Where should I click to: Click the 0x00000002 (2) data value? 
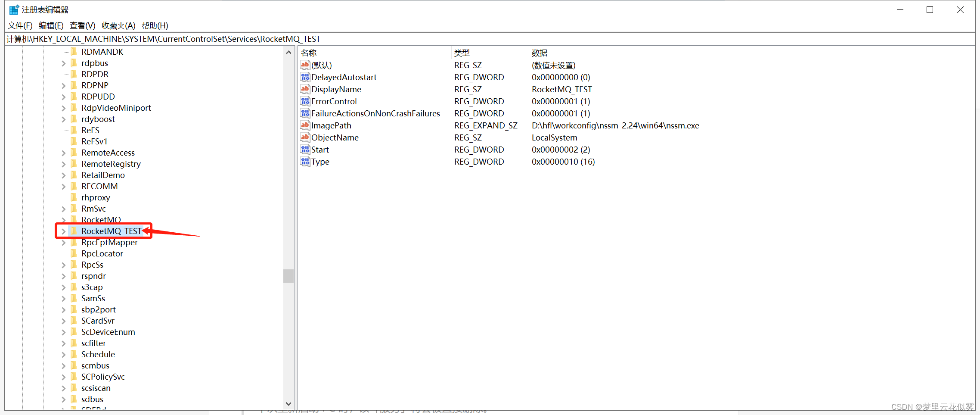[561, 150]
